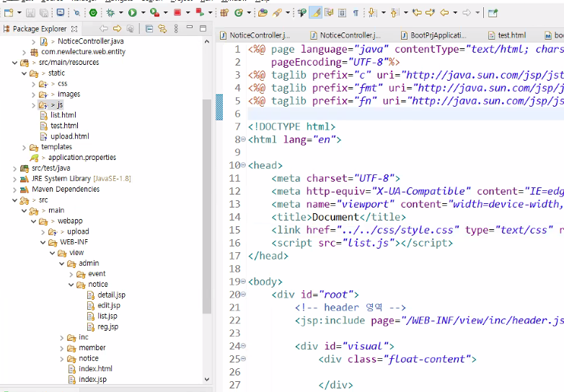Click the Open Type folder icon

coord(263,13)
